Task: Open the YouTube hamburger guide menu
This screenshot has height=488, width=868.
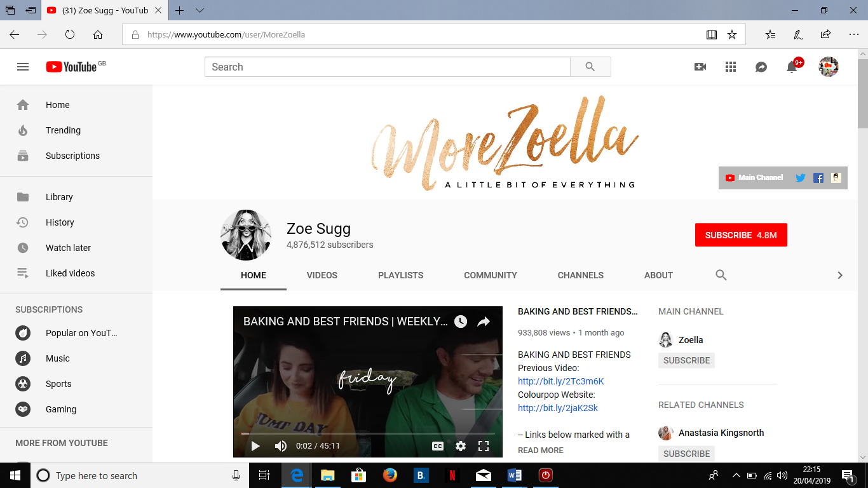Action: (x=23, y=67)
